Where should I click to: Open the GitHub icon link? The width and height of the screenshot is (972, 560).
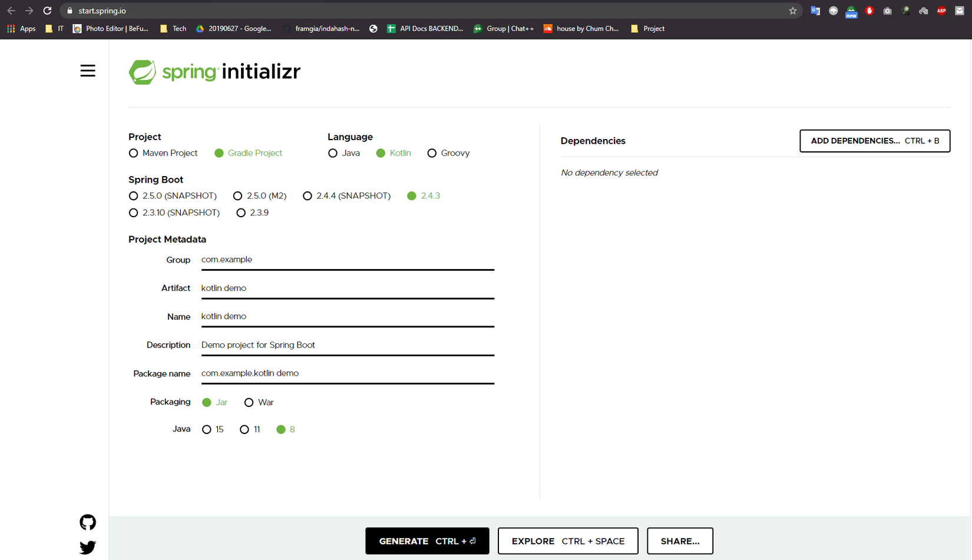click(88, 522)
